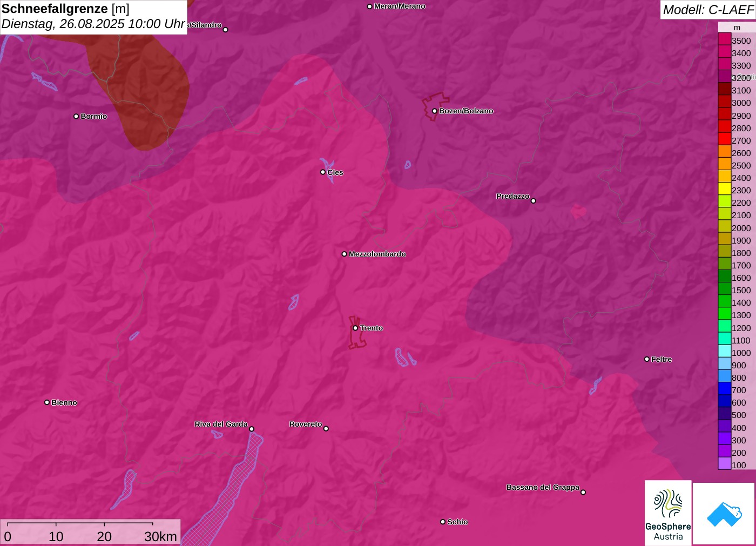756x546 pixels.
Task: Select the Bienno town marker
Action: [47, 402]
